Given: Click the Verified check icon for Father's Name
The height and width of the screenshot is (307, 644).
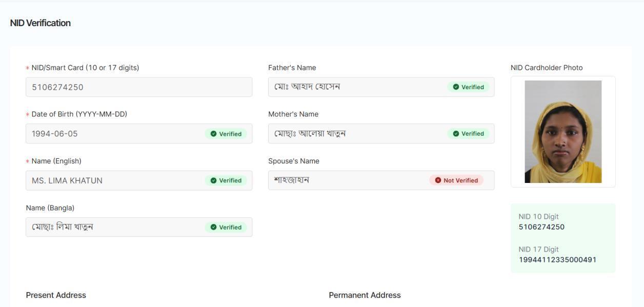Looking at the screenshot, I should click(456, 87).
